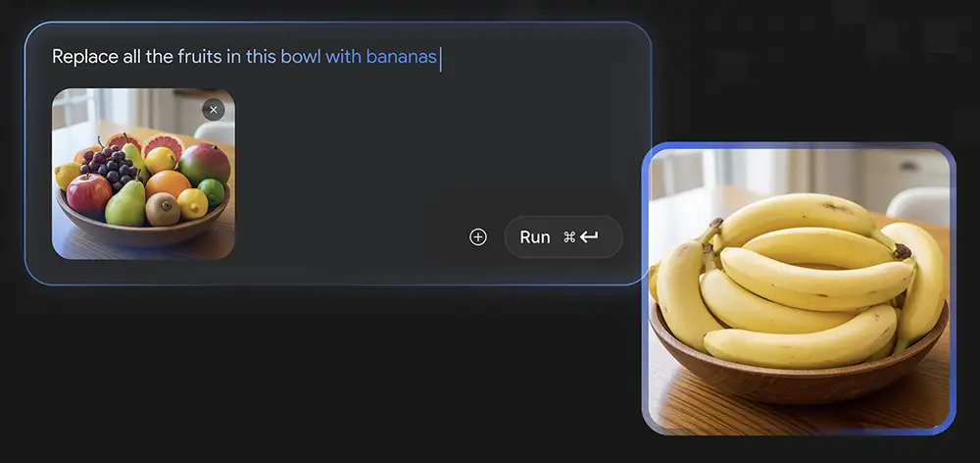
Task: Run the prompt with the Run button
Action: [x=563, y=237]
